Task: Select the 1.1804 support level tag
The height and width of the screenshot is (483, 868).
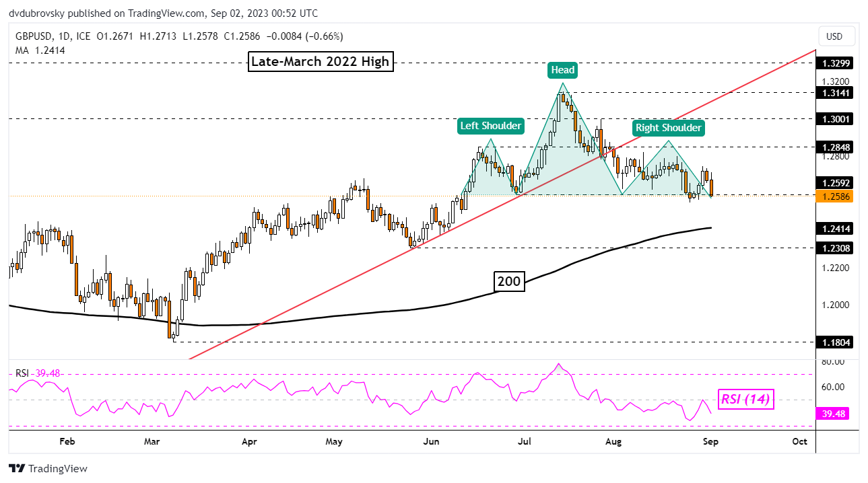Action: pyautogui.click(x=835, y=342)
